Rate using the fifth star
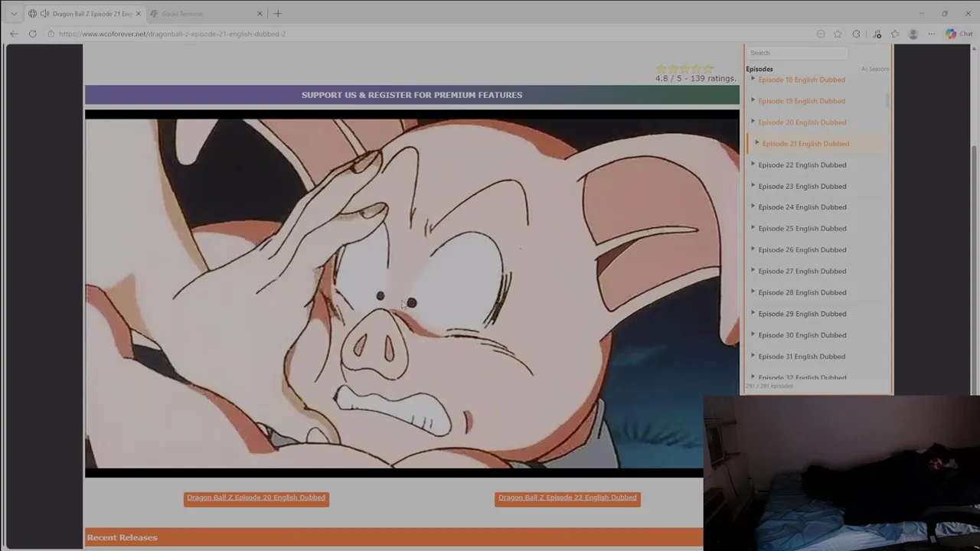 708,69
